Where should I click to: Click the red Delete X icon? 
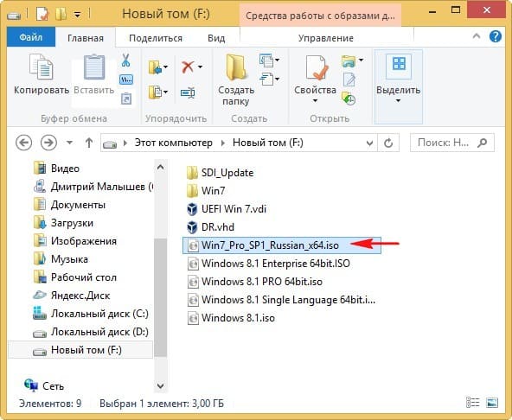[188, 67]
